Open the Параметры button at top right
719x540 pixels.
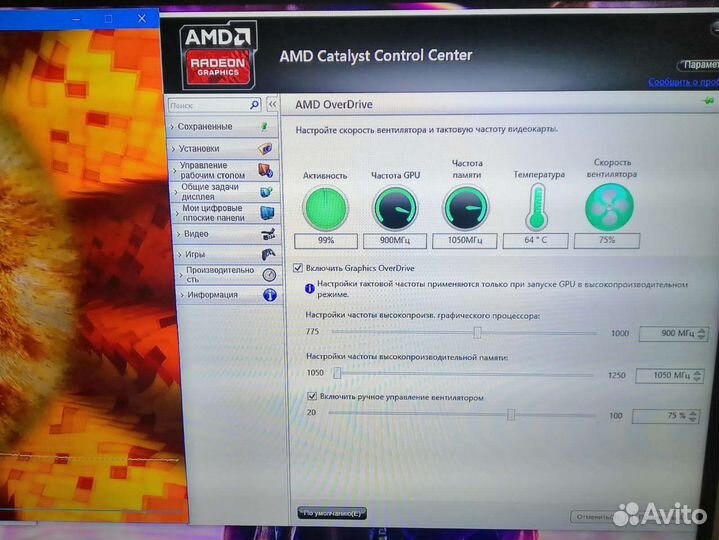click(x=700, y=65)
